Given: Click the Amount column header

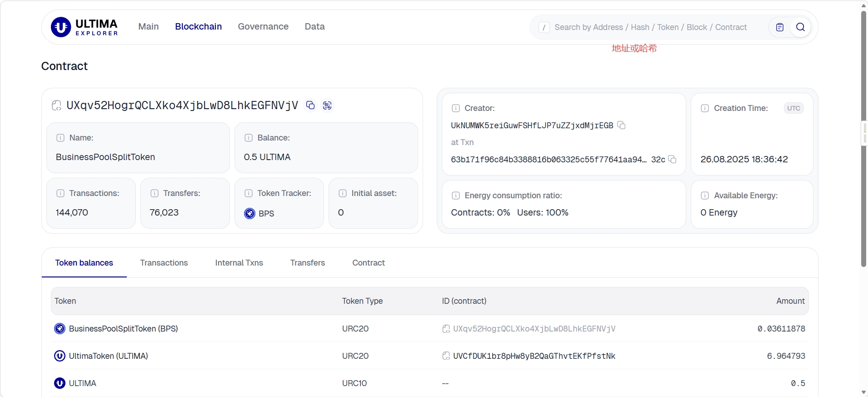Looking at the screenshot, I should pos(790,301).
